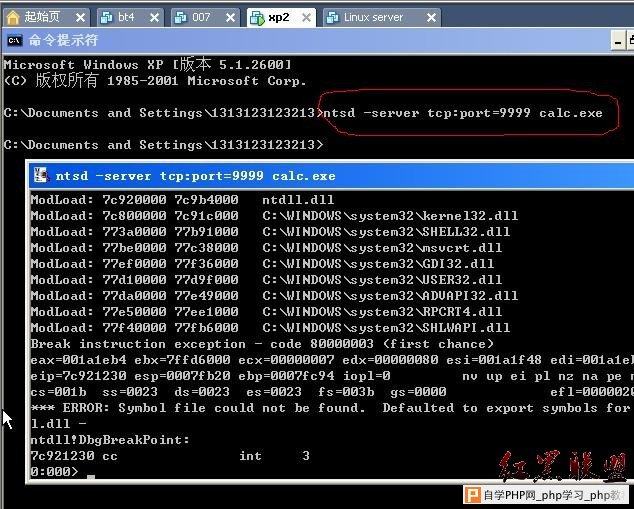
Task: Click the ADVAPI32.dll ModLoad line
Action: coord(274,296)
